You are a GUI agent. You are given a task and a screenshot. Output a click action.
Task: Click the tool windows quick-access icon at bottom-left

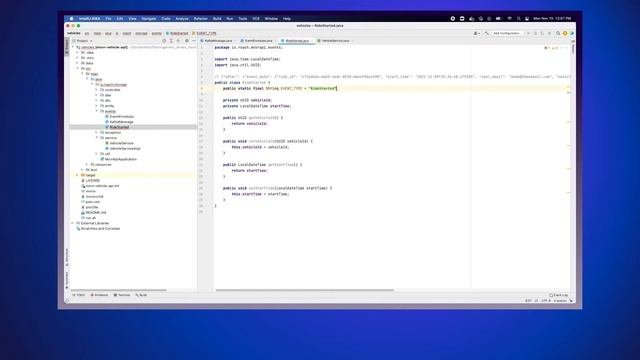[x=67, y=301]
